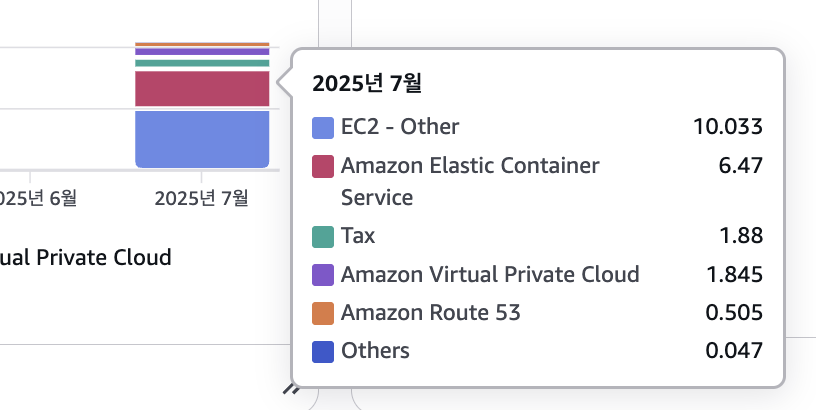Select the dark blue Others swatch
816x410 pixels.
click(x=323, y=352)
